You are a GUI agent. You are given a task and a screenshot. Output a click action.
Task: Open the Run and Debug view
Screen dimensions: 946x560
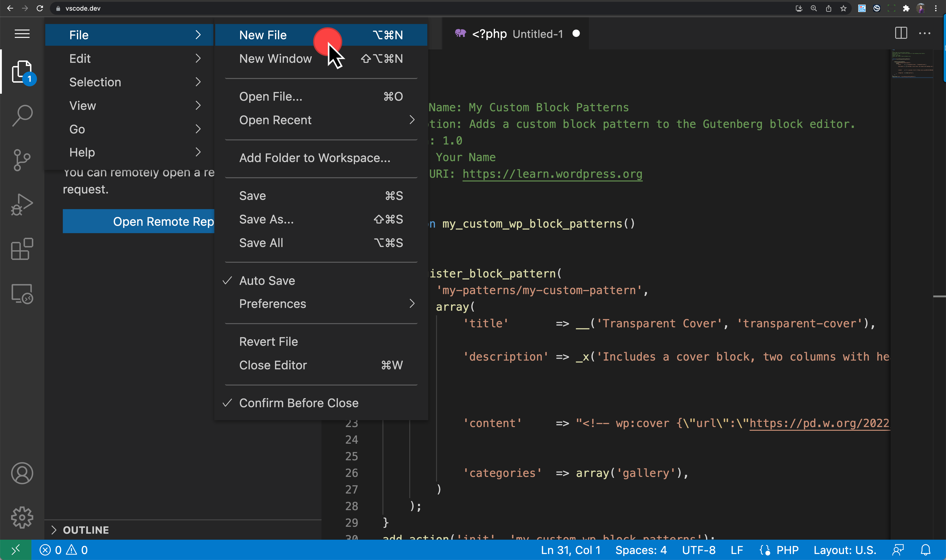click(x=22, y=205)
